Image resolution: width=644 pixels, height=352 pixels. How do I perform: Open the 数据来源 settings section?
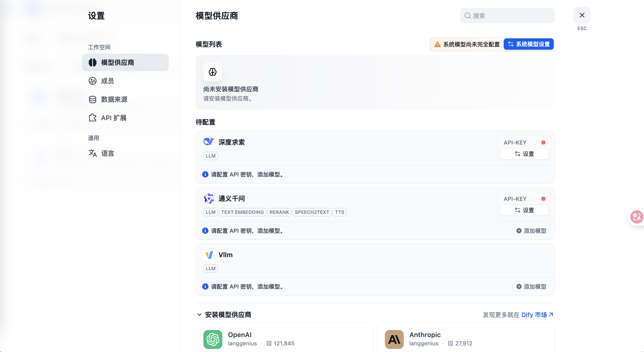[x=125, y=99]
